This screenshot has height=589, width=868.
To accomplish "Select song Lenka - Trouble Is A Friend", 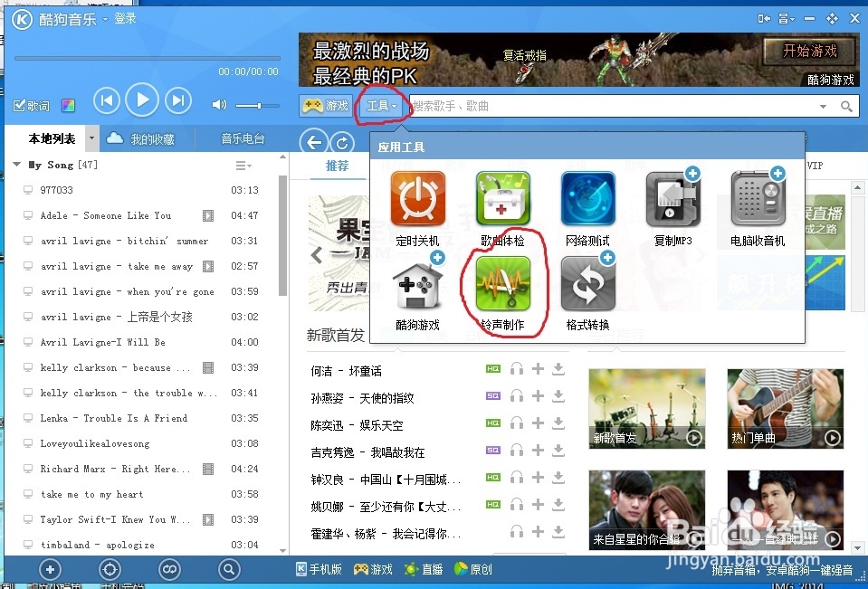I will [x=114, y=418].
